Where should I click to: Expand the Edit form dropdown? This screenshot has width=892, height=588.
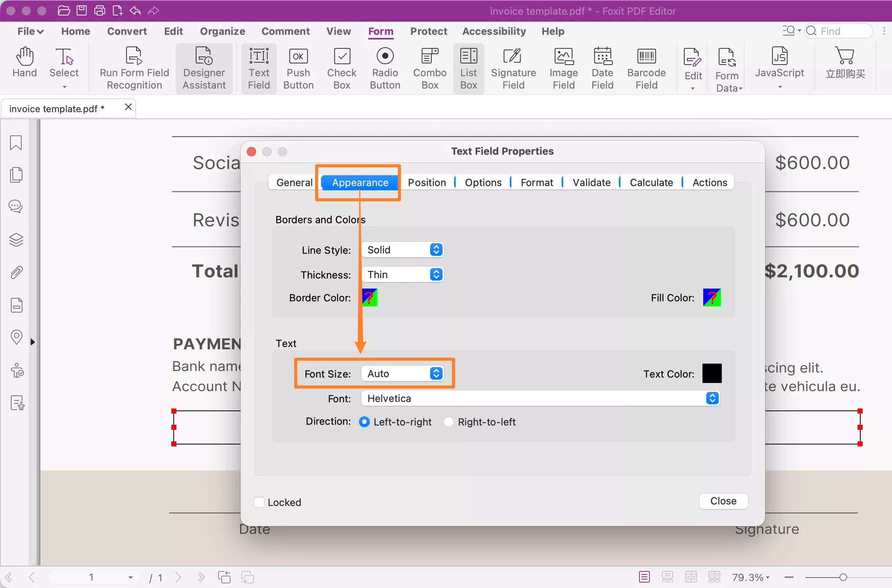[693, 70]
